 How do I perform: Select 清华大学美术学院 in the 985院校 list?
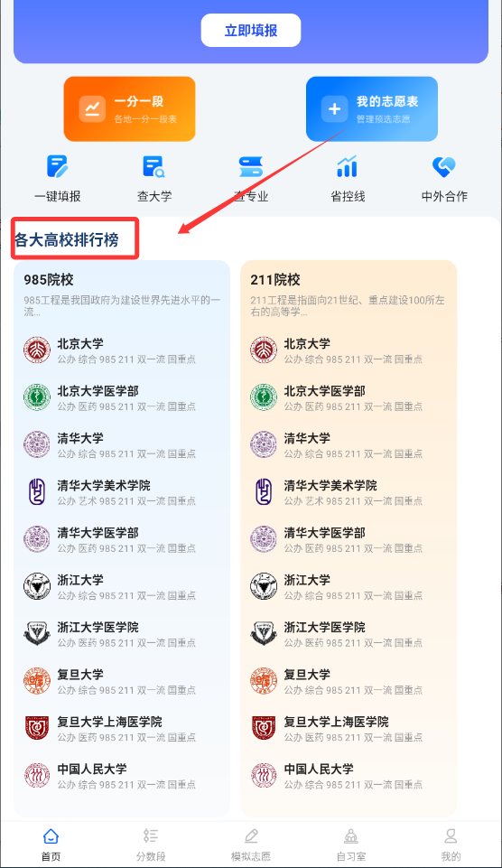(111, 492)
